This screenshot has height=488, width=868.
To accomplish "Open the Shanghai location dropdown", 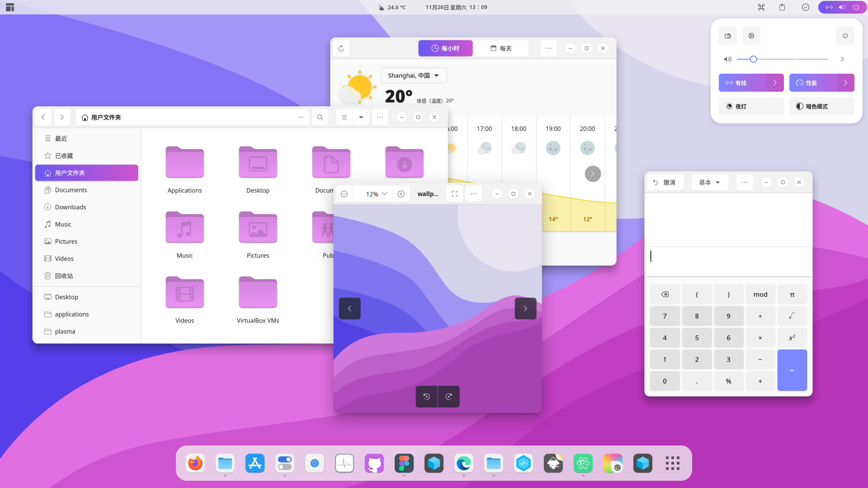I will 414,75.
